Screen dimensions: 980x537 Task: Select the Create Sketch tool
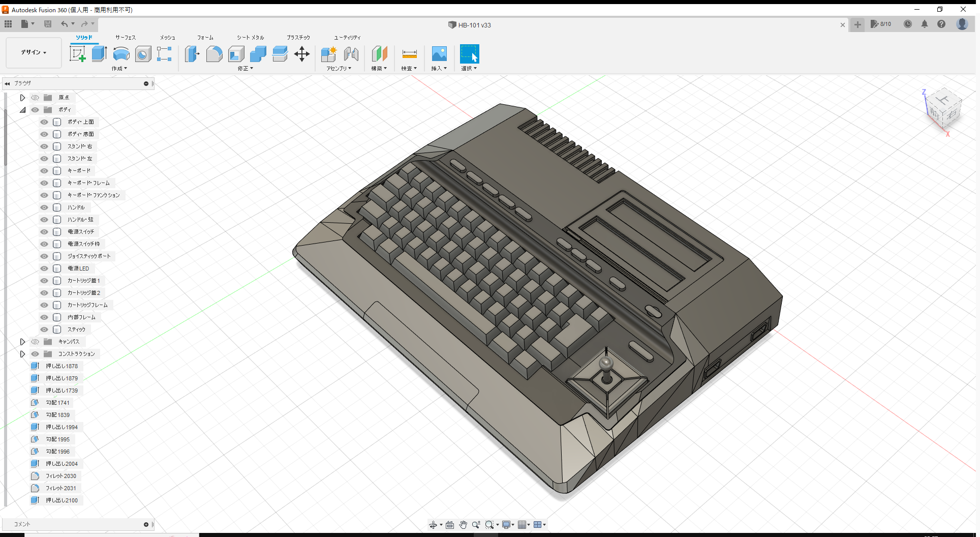[x=77, y=53]
